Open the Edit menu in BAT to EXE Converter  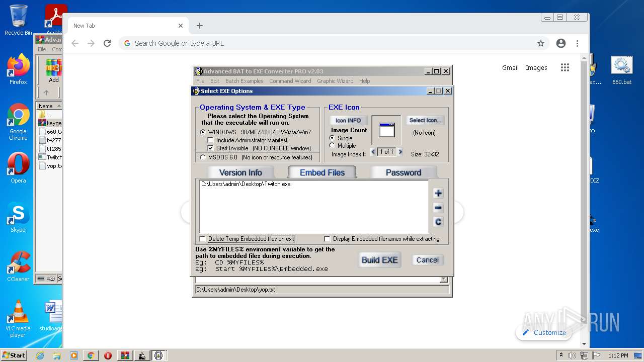point(215,81)
